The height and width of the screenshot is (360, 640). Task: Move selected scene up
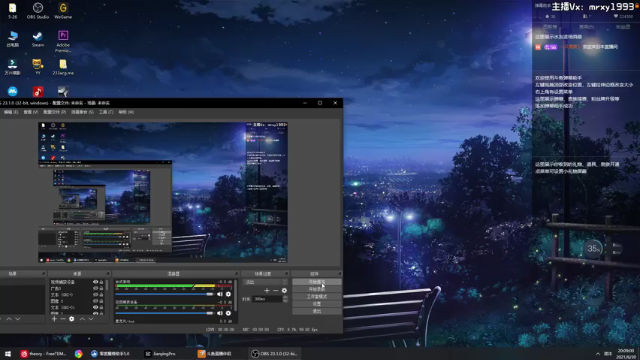[x=9, y=319]
